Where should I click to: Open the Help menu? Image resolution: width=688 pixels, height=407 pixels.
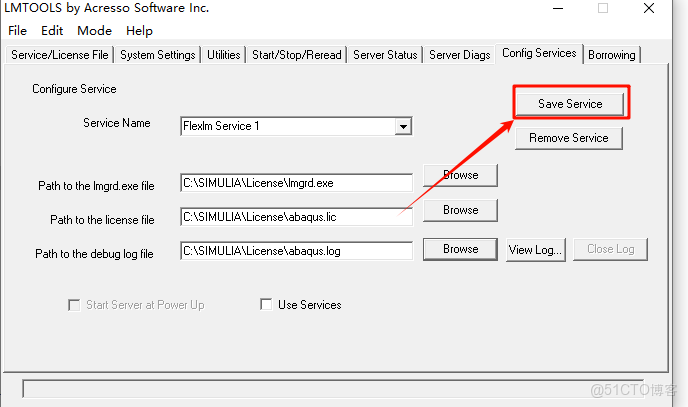pyautogui.click(x=139, y=31)
